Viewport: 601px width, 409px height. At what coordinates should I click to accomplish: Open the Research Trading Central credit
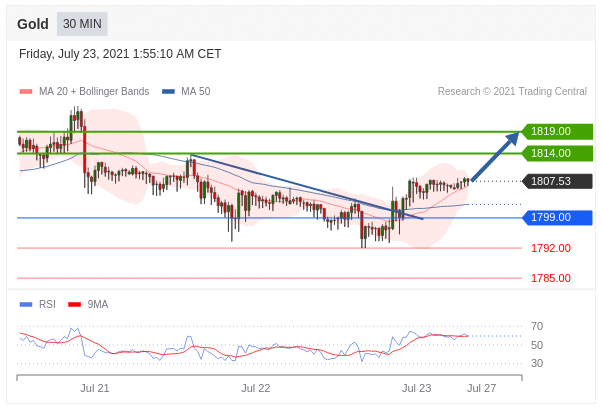(512, 91)
